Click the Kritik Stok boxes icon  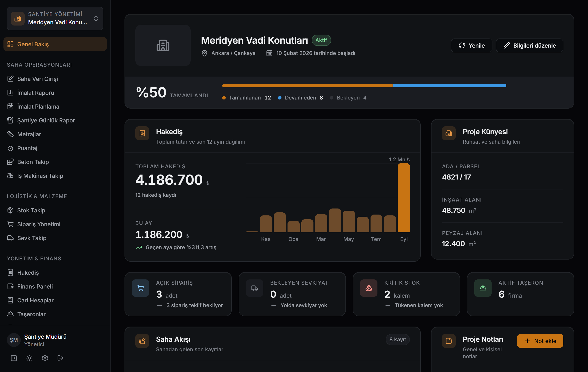tap(369, 288)
